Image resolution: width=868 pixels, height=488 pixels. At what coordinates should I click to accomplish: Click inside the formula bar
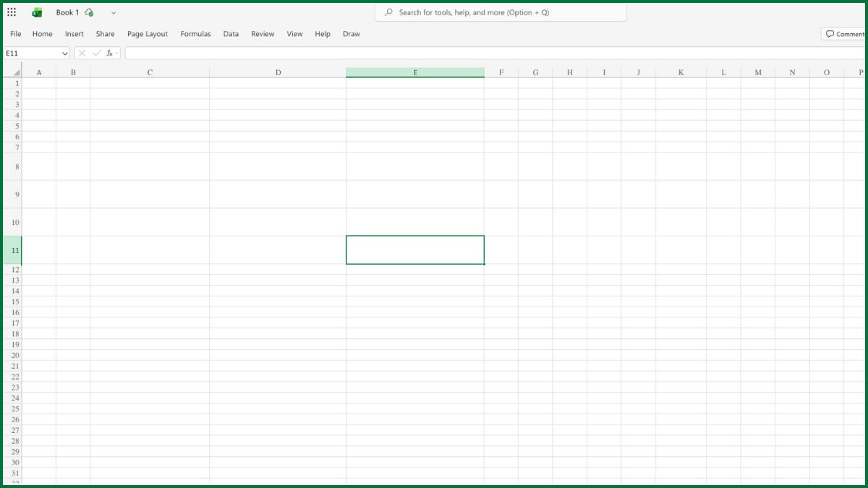[289, 52]
